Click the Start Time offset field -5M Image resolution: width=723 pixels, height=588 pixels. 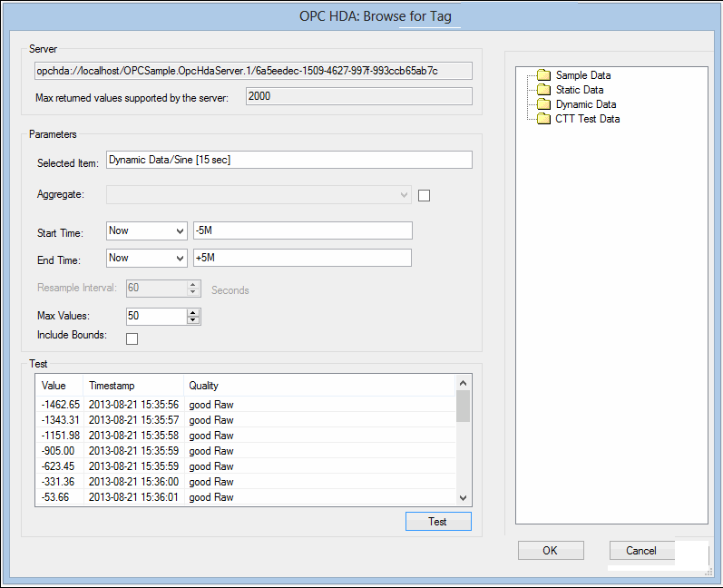click(x=302, y=230)
